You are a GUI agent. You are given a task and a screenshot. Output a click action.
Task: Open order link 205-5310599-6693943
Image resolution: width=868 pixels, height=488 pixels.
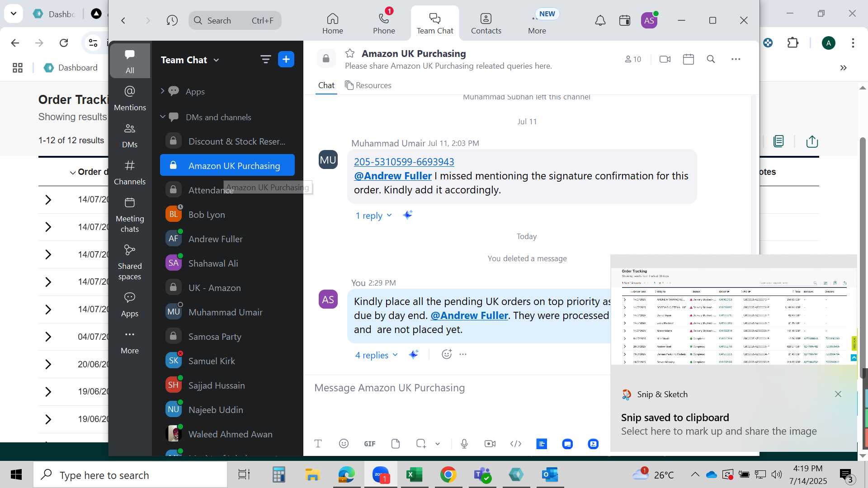click(404, 162)
